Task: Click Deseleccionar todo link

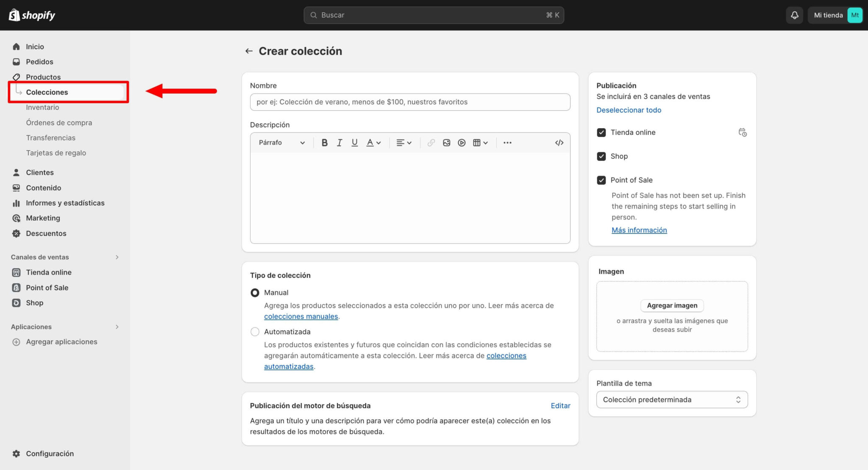Action: tap(629, 110)
